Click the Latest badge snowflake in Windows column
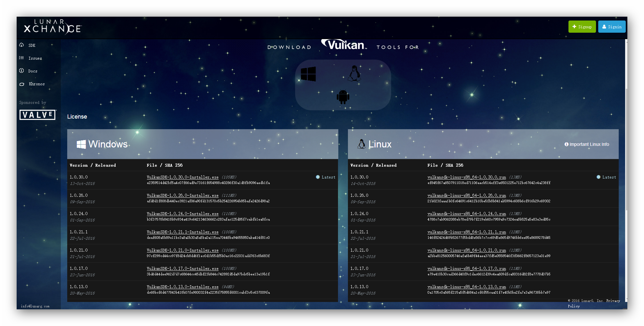Screen dimensions: 644x326 (x=317, y=177)
